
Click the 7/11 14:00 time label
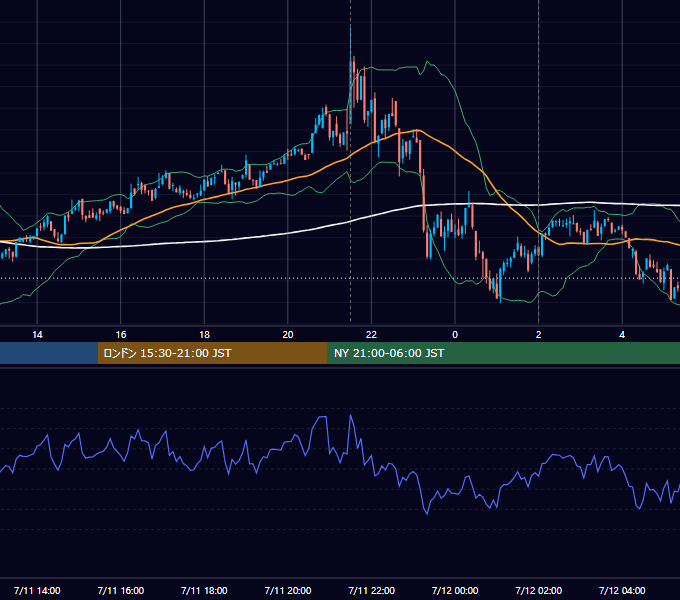pos(37,590)
